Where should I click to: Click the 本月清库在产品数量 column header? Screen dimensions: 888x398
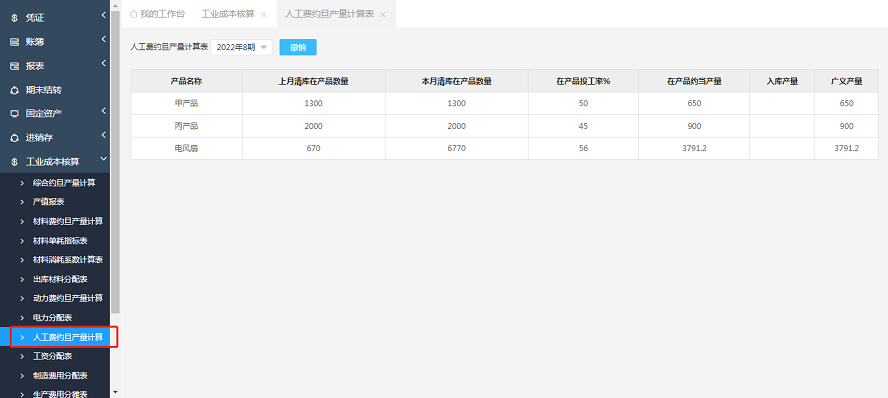point(456,81)
